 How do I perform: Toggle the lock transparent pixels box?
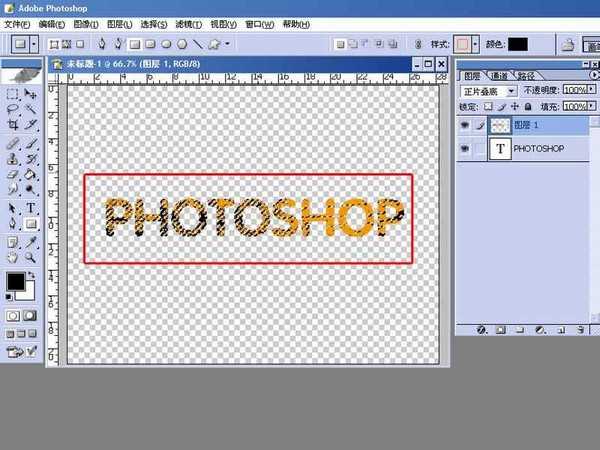click(489, 106)
